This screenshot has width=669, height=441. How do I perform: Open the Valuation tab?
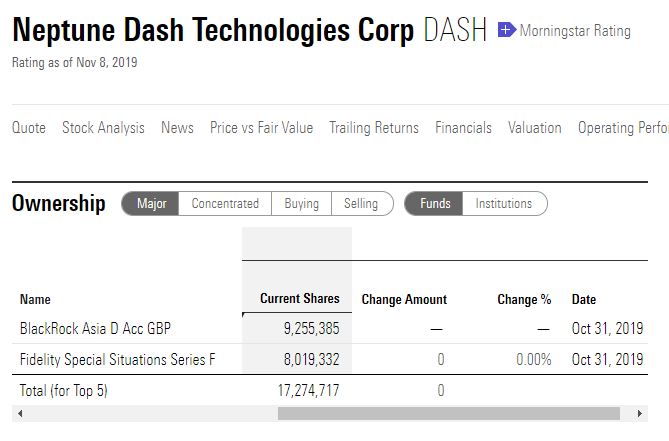coord(535,128)
